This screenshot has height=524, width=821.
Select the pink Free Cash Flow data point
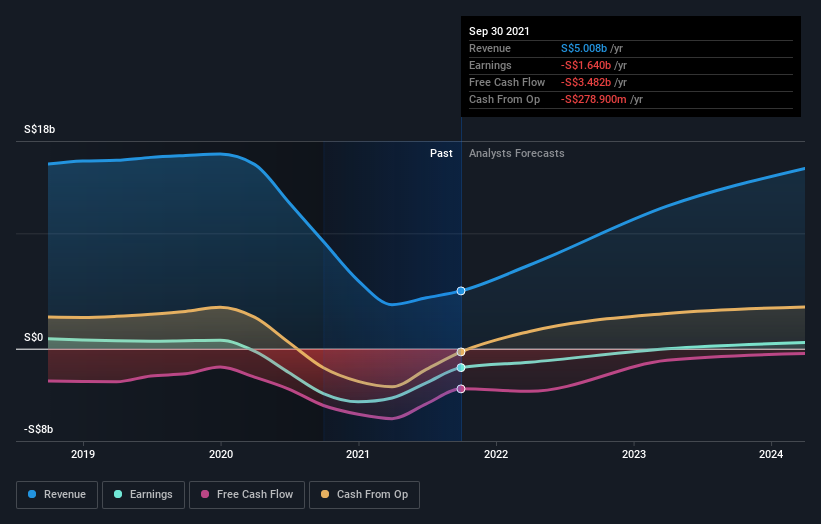[x=461, y=389]
